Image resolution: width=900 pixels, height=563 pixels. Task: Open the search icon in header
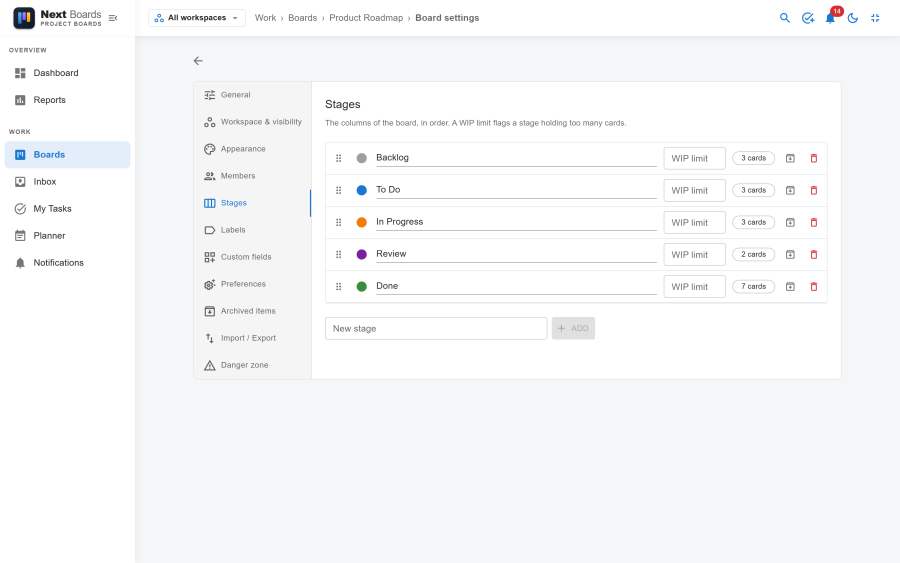click(785, 18)
